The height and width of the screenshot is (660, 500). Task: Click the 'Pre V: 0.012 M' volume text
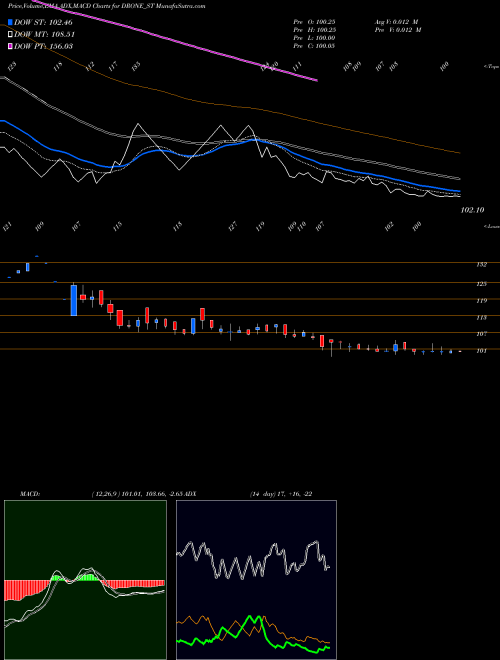coord(398,30)
